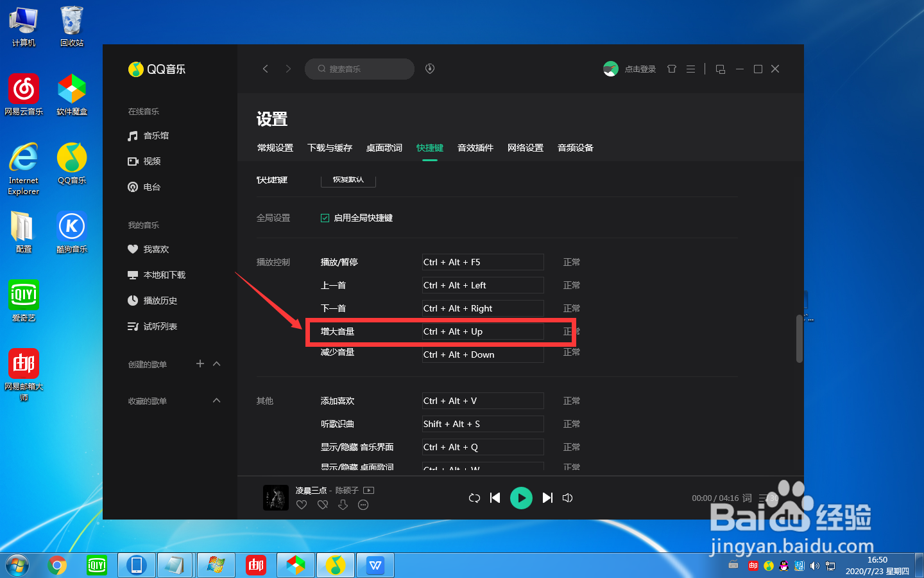This screenshot has height=578, width=924.
Task: Open 本地和下载 local and downloads
Action: coord(157,275)
